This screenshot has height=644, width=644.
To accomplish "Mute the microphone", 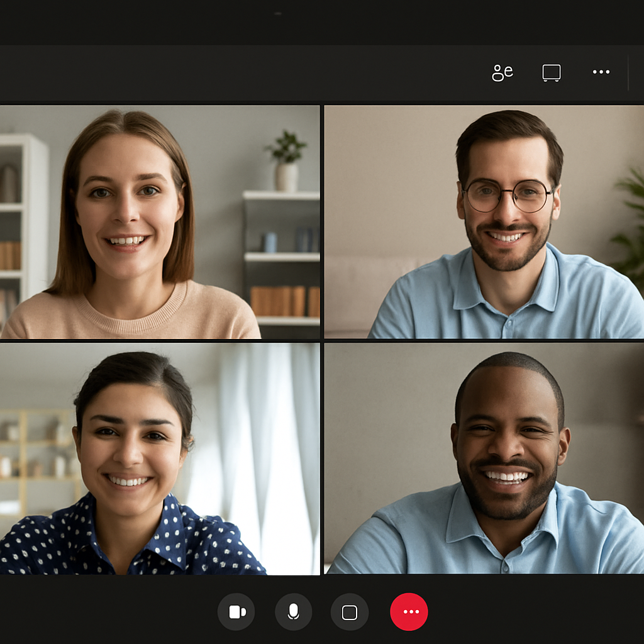I will pyautogui.click(x=293, y=612).
